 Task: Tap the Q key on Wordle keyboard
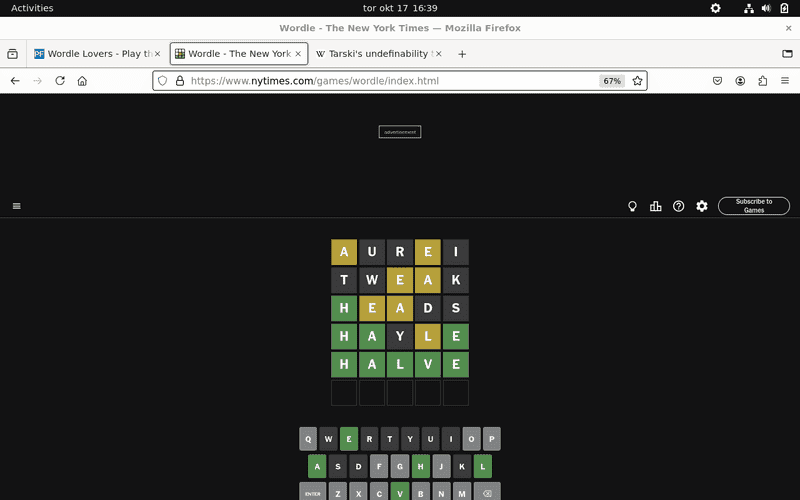[308, 439]
